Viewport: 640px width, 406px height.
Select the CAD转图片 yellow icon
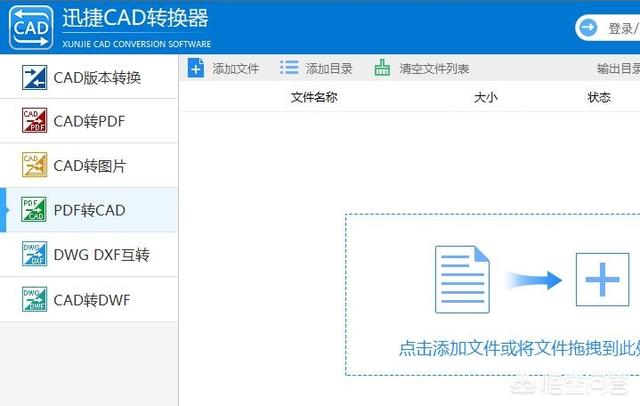coord(34,165)
